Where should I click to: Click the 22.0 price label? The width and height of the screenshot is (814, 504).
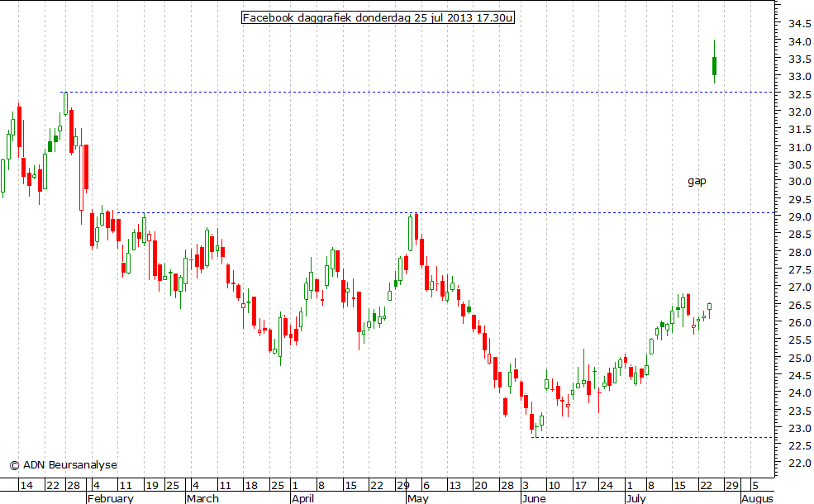800,463
